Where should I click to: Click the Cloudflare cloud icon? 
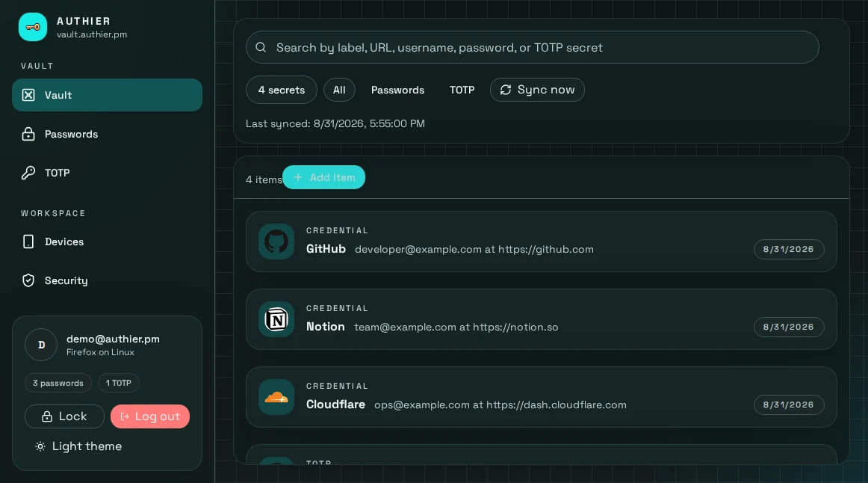pyautogui.click(x=276, y=396)
